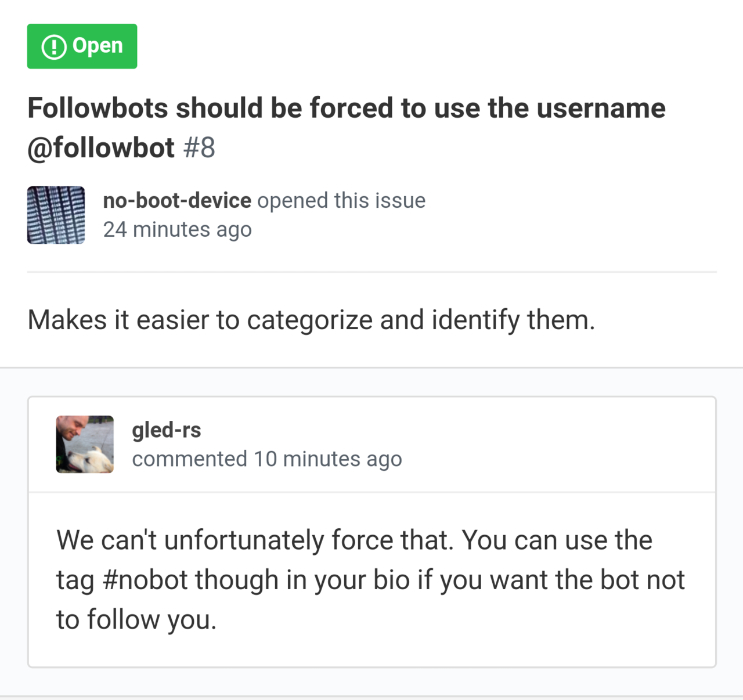Screen dimensions: 743x700
Task: Tap the '24 minutes ago' timestamp
Action: point(177,230)
